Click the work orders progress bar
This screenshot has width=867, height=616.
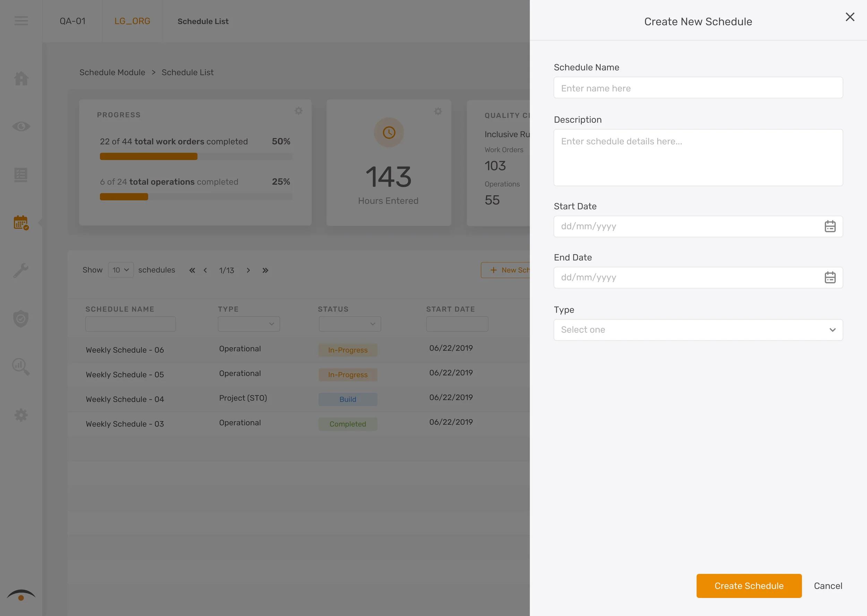click(x=196, y=157)
